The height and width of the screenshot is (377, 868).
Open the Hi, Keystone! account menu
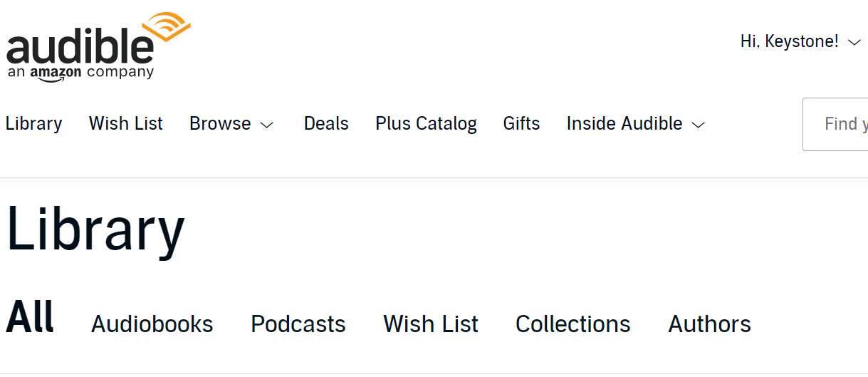pos(800,42)
